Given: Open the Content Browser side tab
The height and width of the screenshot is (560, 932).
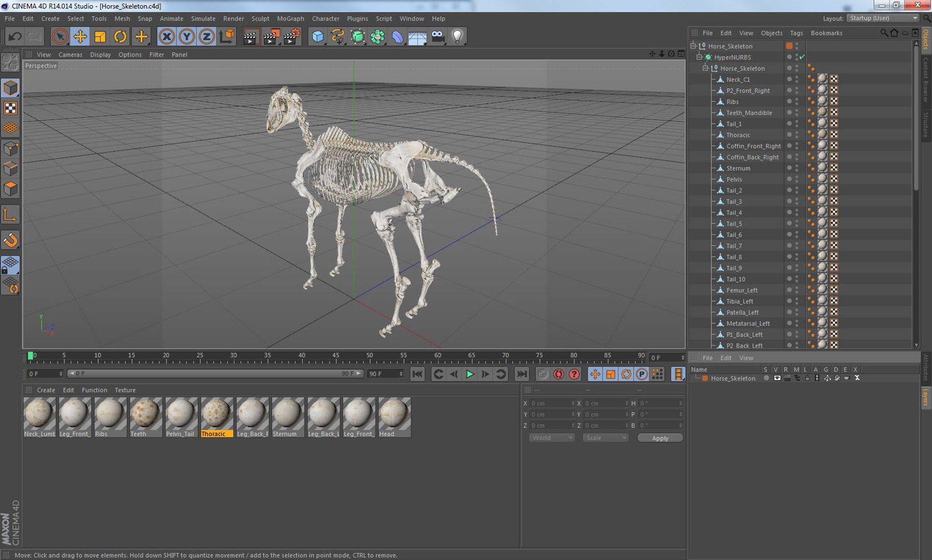Looking at the screenshot, I should [926, 79].
